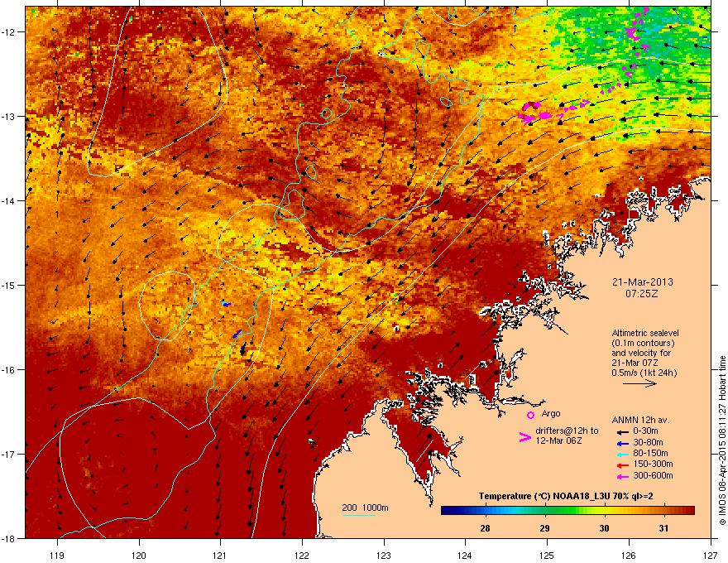Click the longitude axis label 126
Viewport: 728px width, 563px height.
[x=629, y=556]
